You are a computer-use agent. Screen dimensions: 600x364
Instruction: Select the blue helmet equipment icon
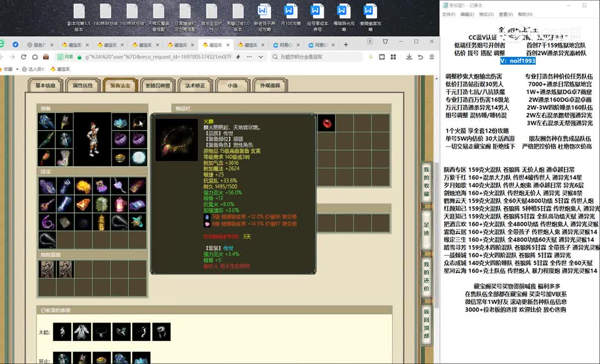click(x=47, y=122)
